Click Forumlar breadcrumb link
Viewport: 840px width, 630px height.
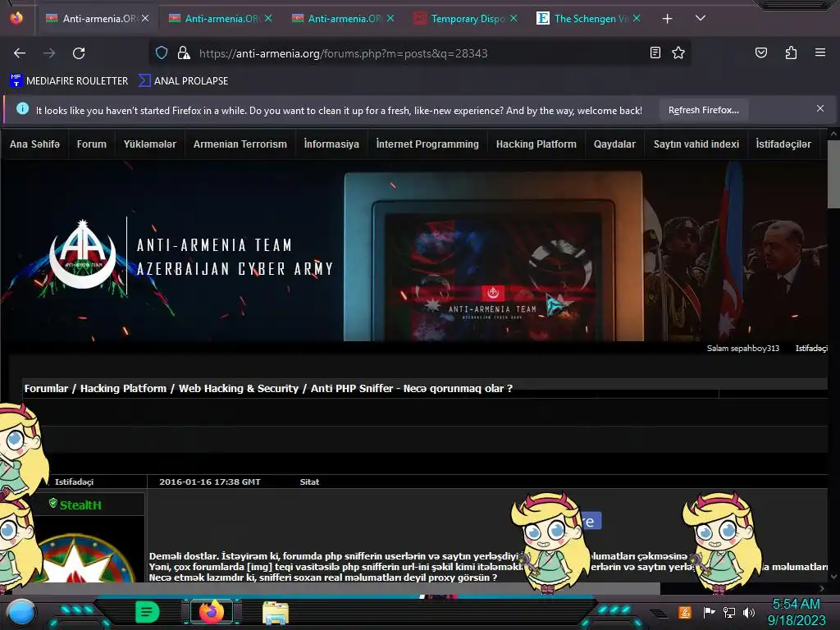point(46,388)
